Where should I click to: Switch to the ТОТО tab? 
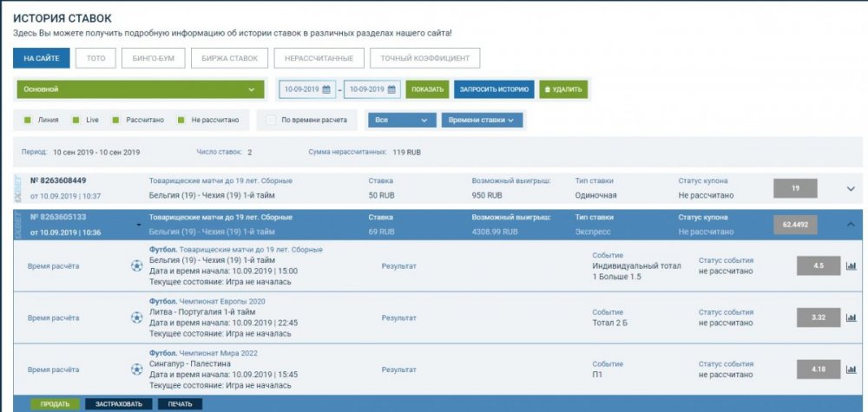[x=95, y=58]
